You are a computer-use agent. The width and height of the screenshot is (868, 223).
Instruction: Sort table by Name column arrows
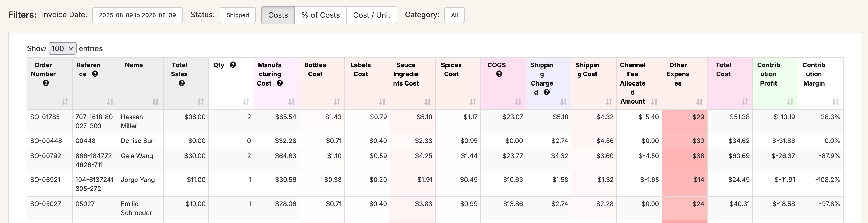click(x=155, y=101)
